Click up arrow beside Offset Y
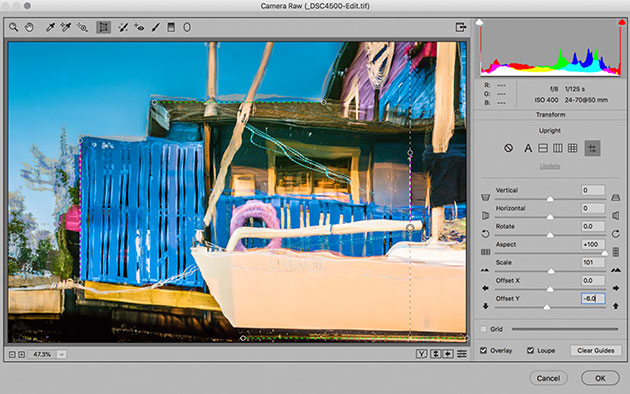 (x=616, y=306)
